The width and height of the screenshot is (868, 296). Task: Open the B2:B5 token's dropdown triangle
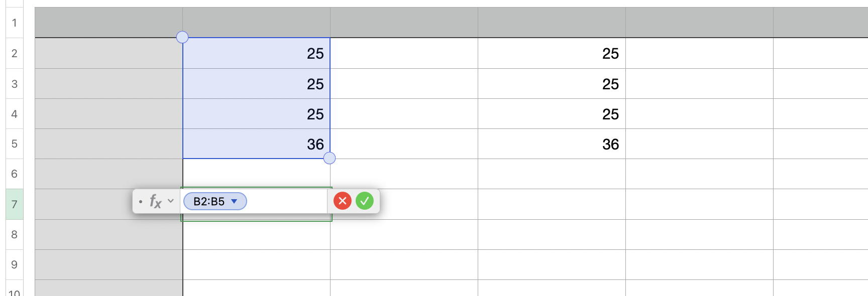click(x=234, y=201)
